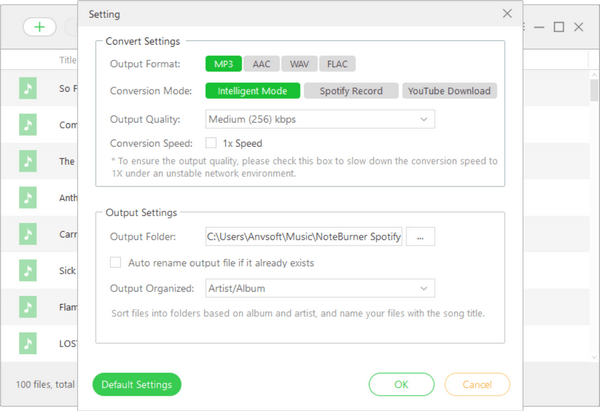Open the Output Quality dropdown
Image resolution: width=600 pixels, height=411 pixels.
[320, 119]
